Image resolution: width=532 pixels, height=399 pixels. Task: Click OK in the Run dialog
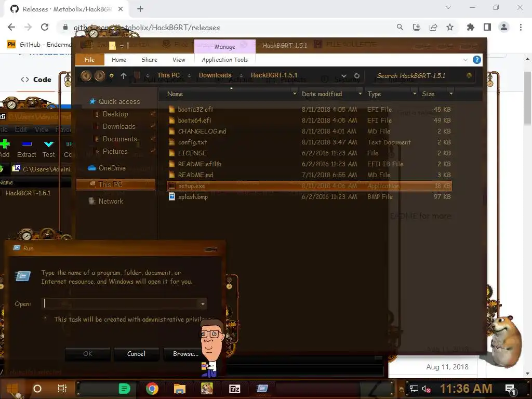(x=87, y=353)
